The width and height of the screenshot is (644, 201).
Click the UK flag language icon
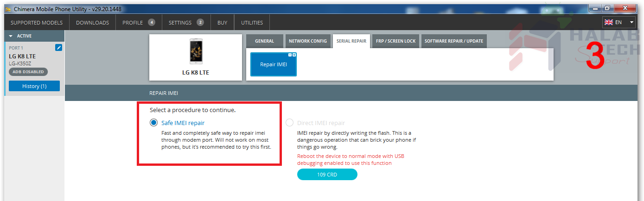tap(609, 22)
